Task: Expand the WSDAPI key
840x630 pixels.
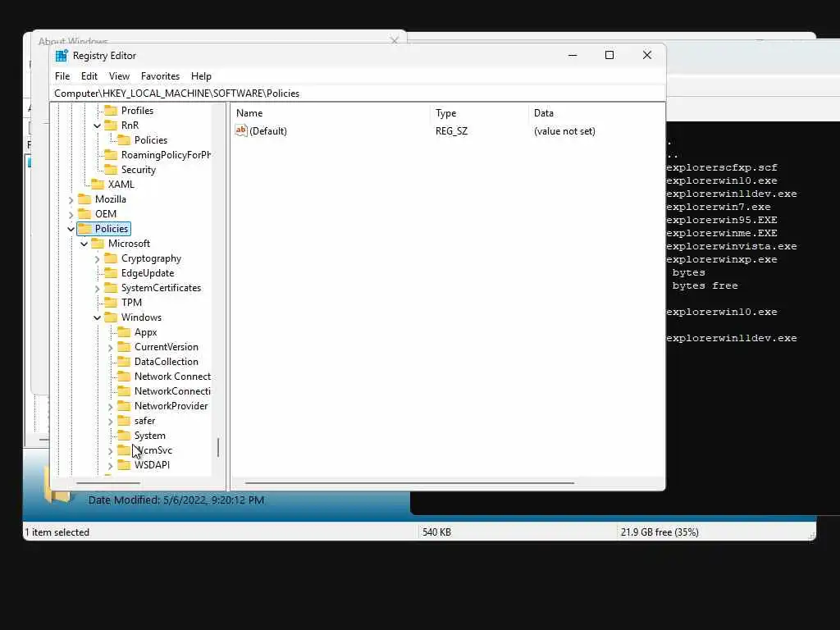Action: (x=111, y=466)
